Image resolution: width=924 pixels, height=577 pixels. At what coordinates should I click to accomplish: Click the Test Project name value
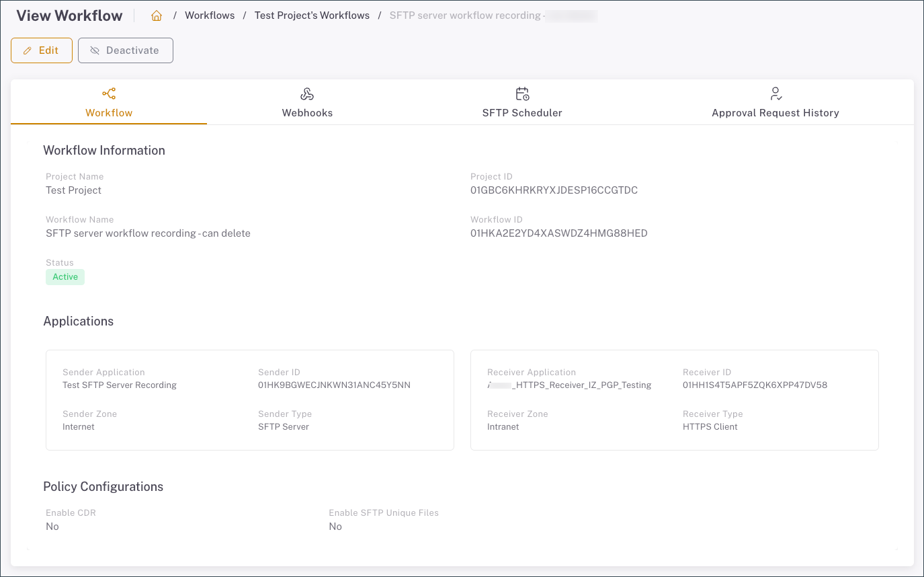[x=73, y=190]
